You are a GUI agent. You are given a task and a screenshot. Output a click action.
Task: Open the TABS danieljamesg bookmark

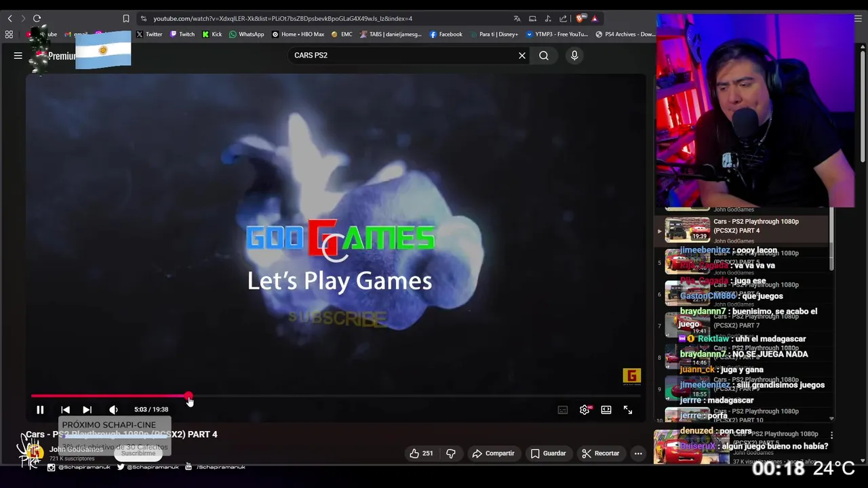pos(391,34)
